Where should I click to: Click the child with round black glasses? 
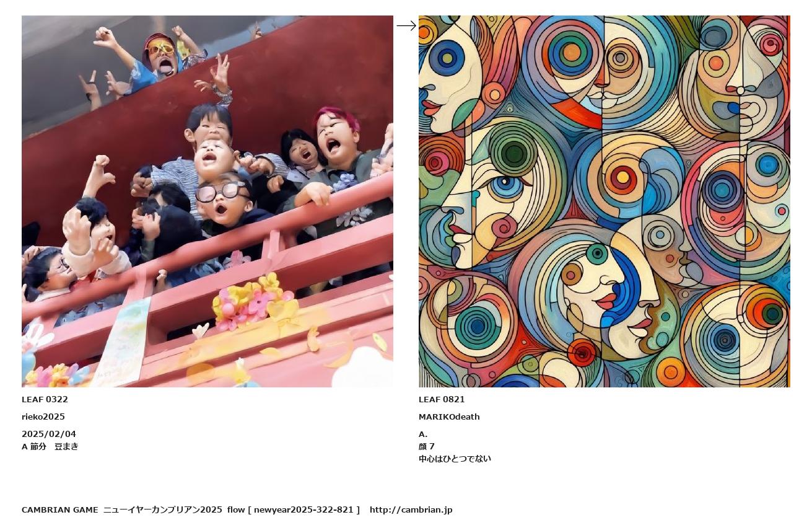point(222,197)
